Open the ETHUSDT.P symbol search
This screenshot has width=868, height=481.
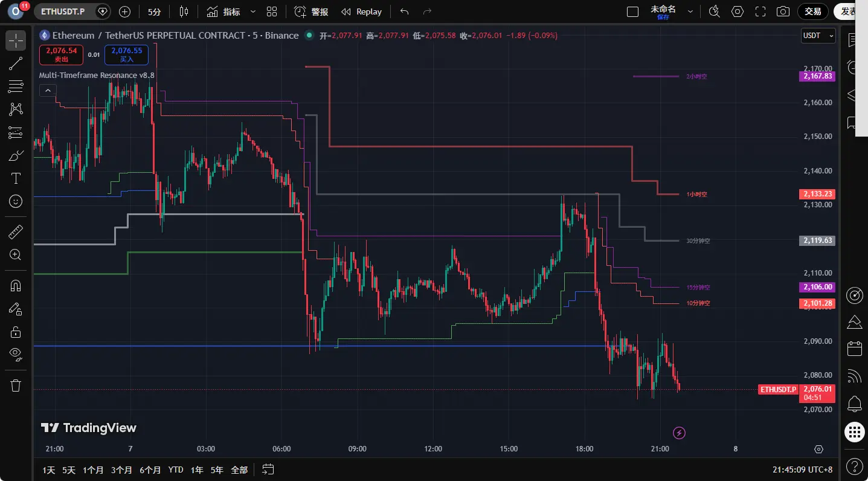pos(63,11)
